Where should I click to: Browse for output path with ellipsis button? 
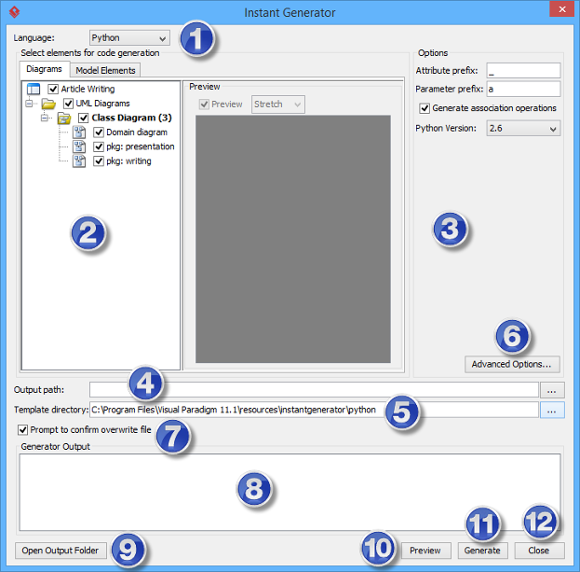[552, 390]
